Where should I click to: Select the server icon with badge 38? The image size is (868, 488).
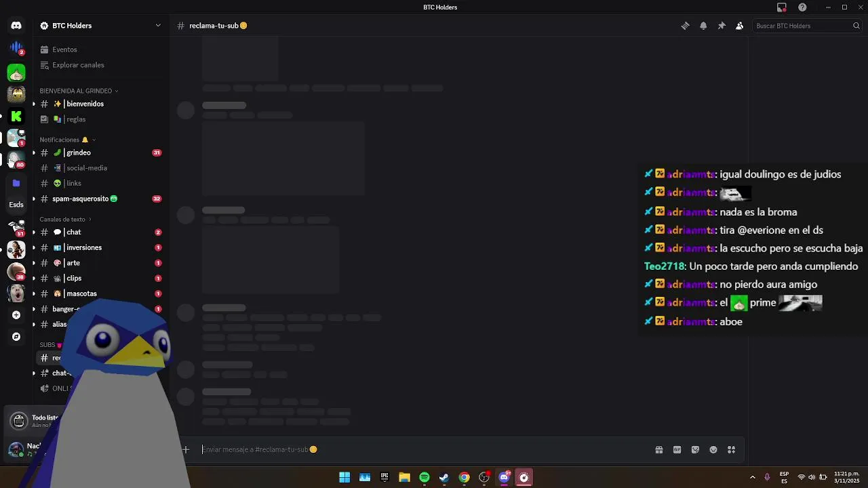coord(16,271)
